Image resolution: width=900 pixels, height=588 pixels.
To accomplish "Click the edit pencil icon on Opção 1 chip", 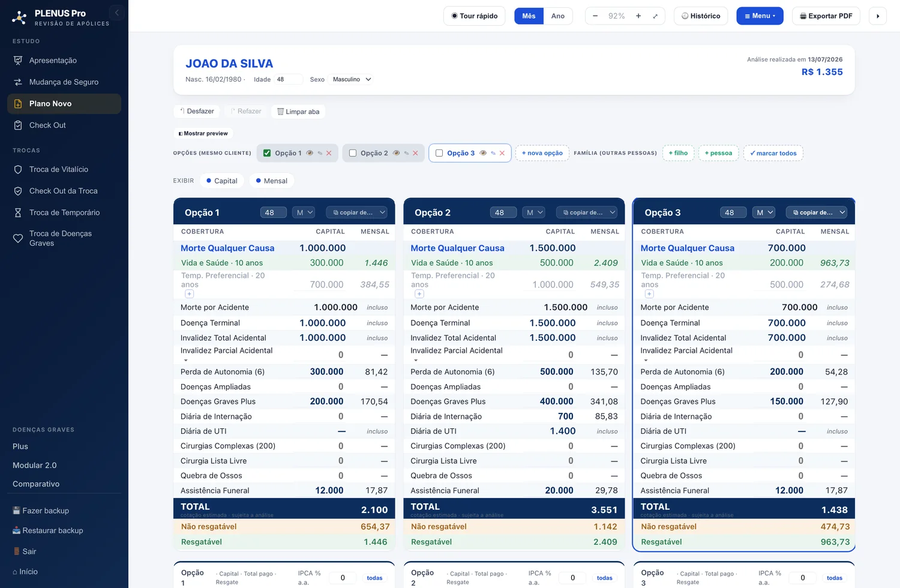I will point(320,154).
